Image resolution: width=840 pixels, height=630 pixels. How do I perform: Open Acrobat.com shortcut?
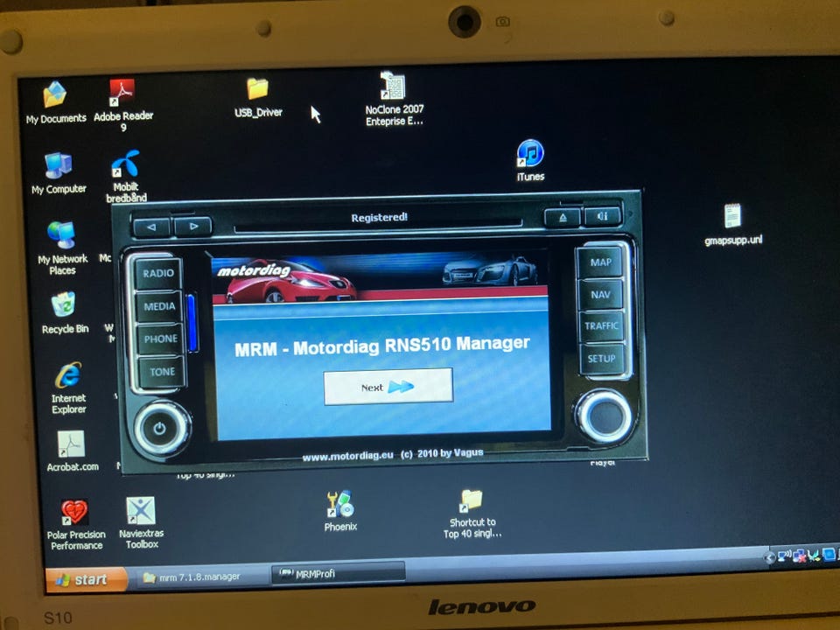[x=72, y=451]
